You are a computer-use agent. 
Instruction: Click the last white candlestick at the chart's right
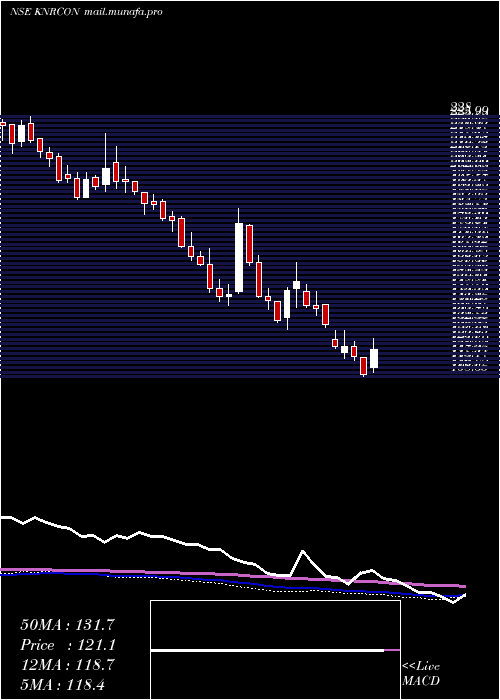click(374, 358)
